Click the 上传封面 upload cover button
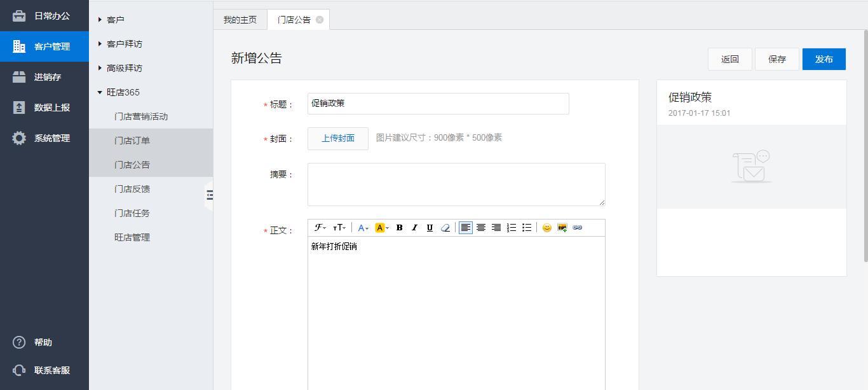Screen dimensions: 868x390 point(338,139)
